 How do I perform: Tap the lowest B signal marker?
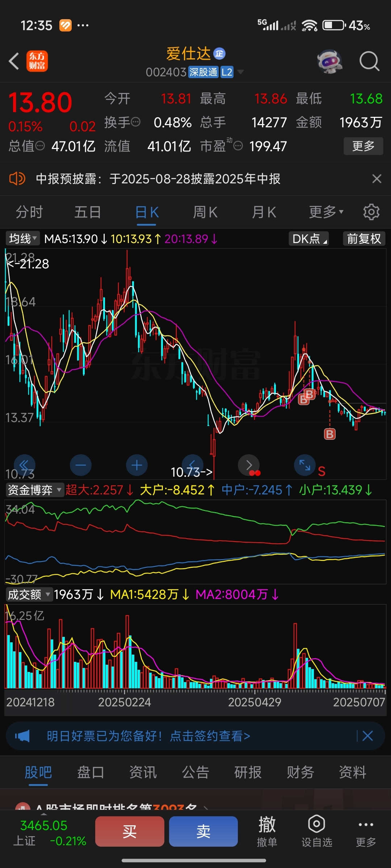(x=329, y=434)
